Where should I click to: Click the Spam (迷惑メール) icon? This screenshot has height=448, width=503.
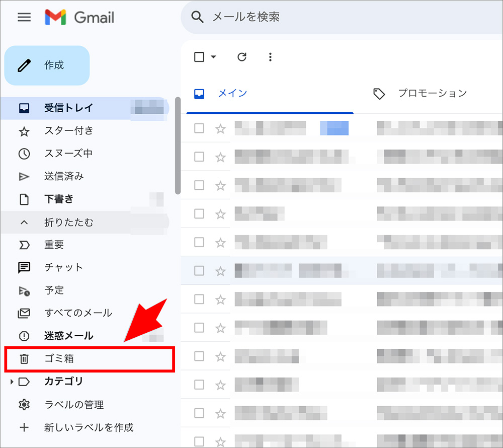24,336
